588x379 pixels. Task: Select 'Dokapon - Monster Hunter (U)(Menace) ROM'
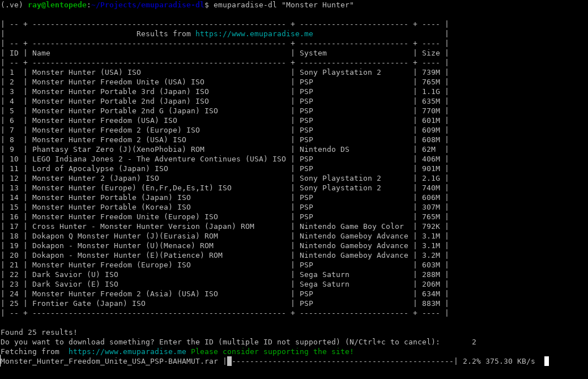pyautogui.click(x=122, y=246)
